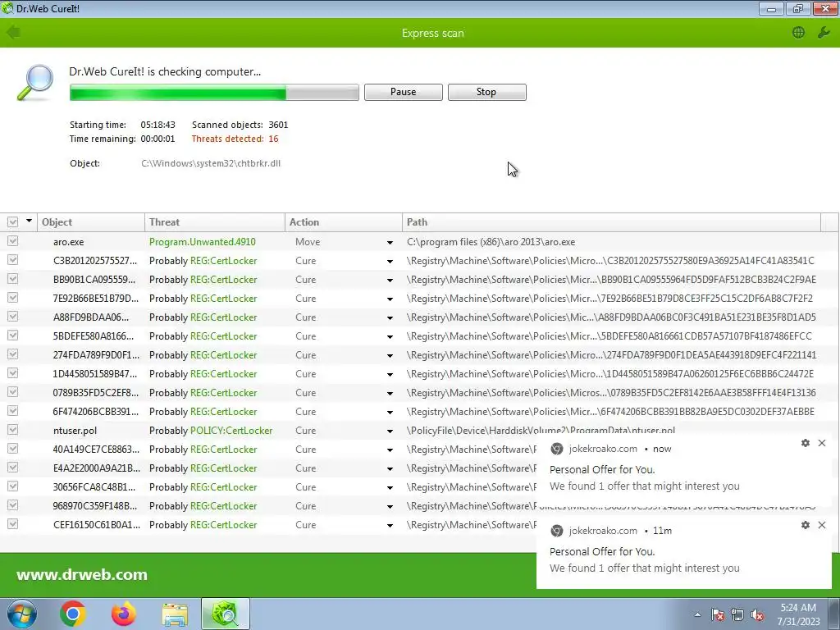Open the Windows Start menu
Image resolution: width=840 pixels, height=630 pixels.
tap(21, 614)
